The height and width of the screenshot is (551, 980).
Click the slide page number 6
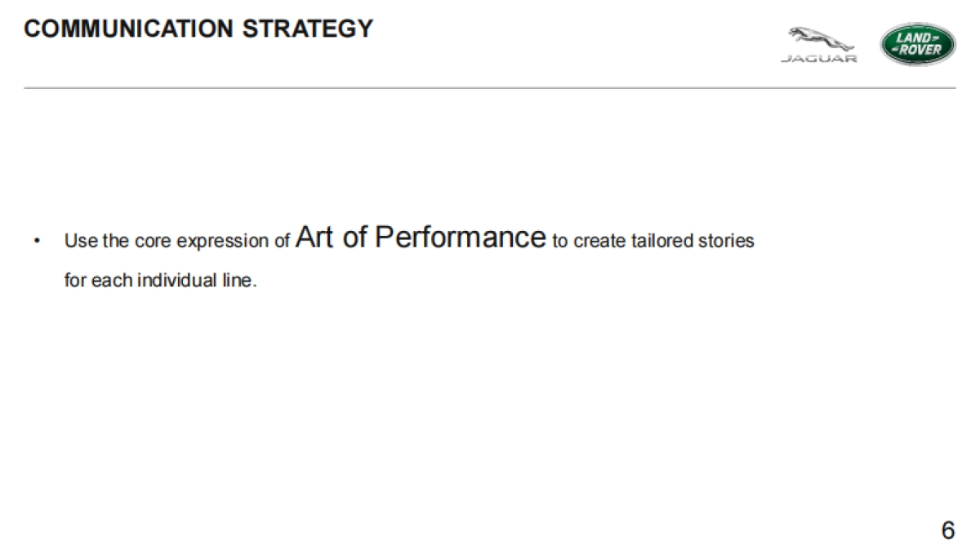(x=947, y=531)
